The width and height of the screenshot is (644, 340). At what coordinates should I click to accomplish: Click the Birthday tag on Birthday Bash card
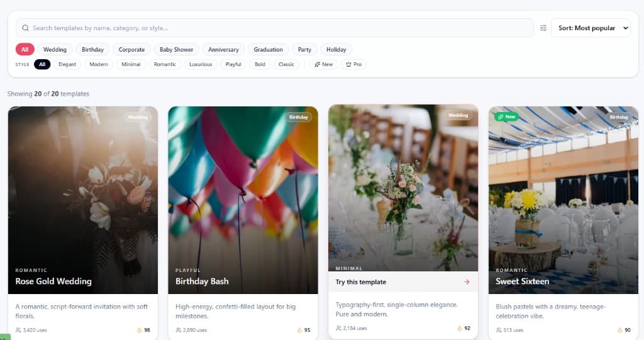(x=299, y=117)
